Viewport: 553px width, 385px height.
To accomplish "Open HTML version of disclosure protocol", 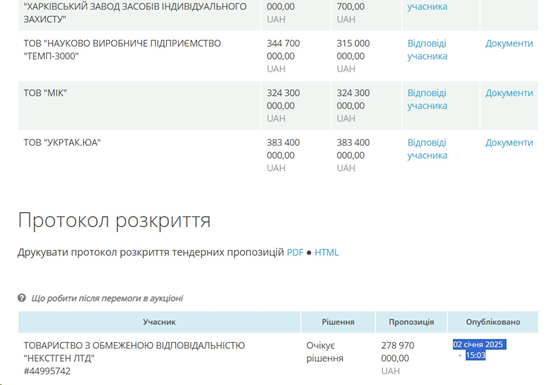I will (x=326, y=252).
